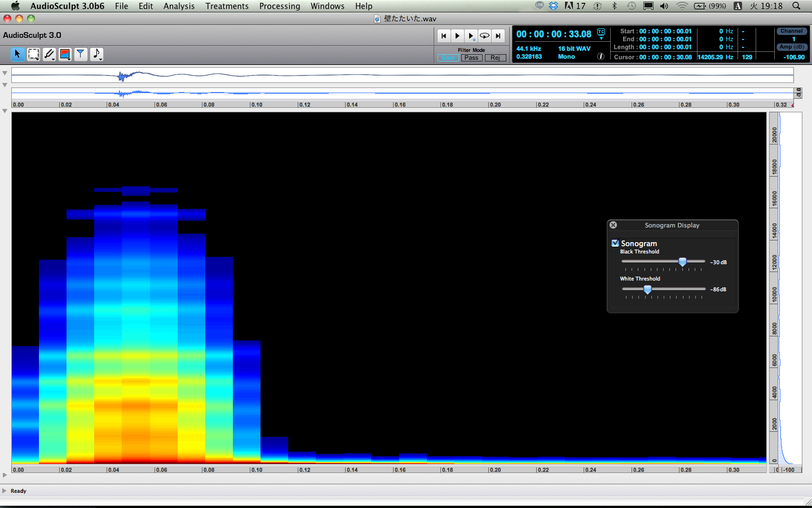Image resolution: width=812 pixels, height=508 pixels.
Task: Click the main timecode display 00:00:00:33.08
Action: click(554, 34)
